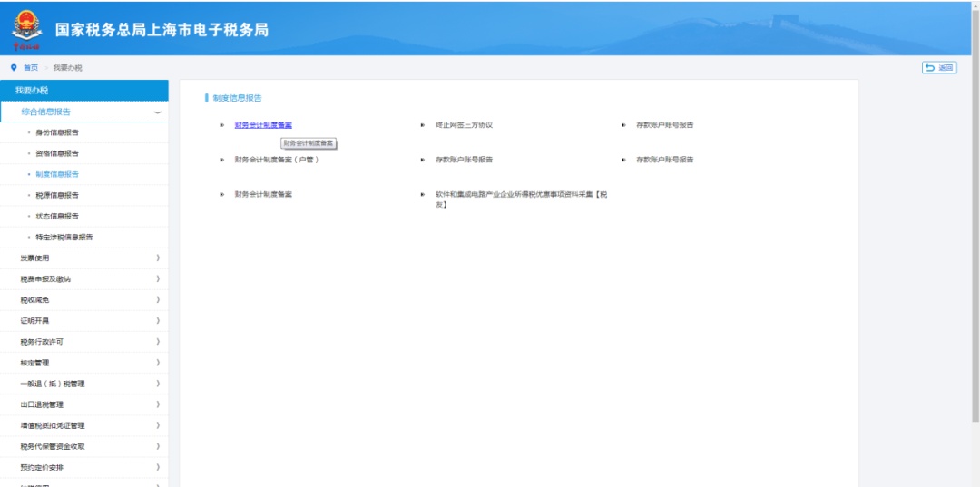Expand the 税费申报及缴纳 menu
This screenshot has height=487, width=980.
pyautogui.click(x=158, y=279)
